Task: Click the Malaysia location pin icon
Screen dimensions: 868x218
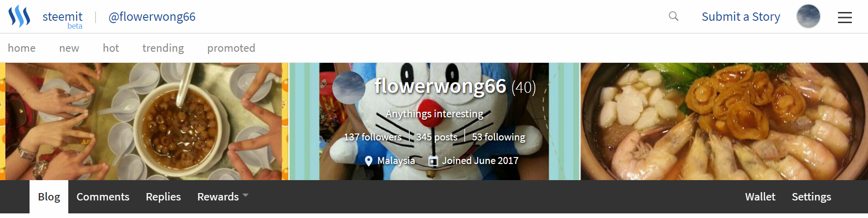Action: pyautogui.click(x=369, y=161)
